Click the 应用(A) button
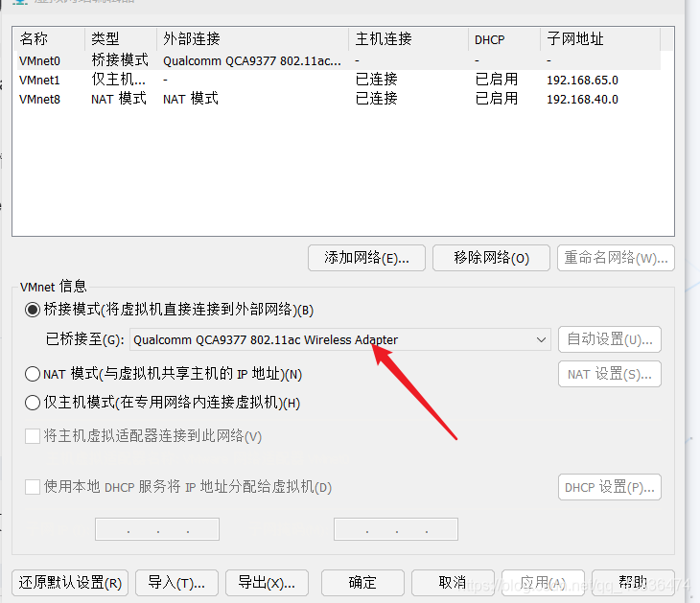The height and width of the screenshot is (603, 700). [543, 583]
